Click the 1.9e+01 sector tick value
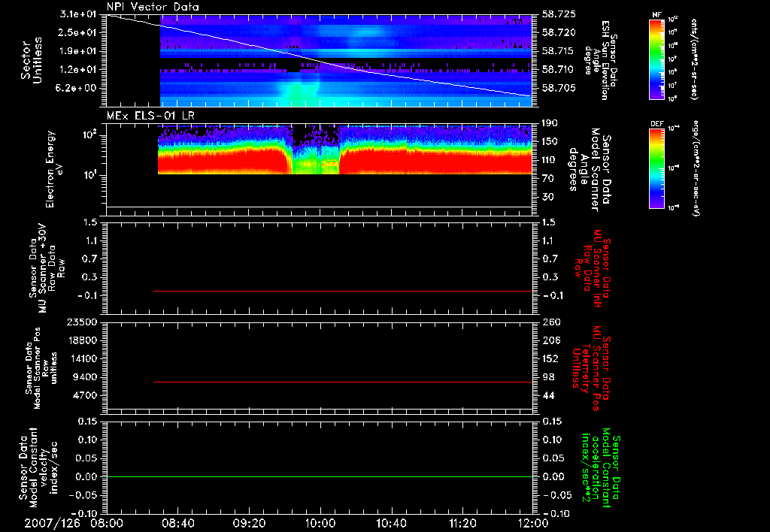 pyautogui.click(x=78, y=51)
